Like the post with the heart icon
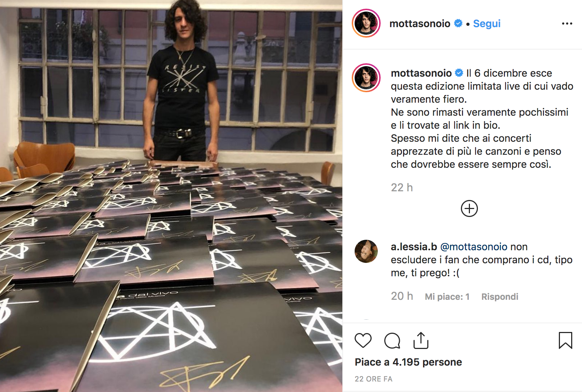582x392 pixels. 363,341
